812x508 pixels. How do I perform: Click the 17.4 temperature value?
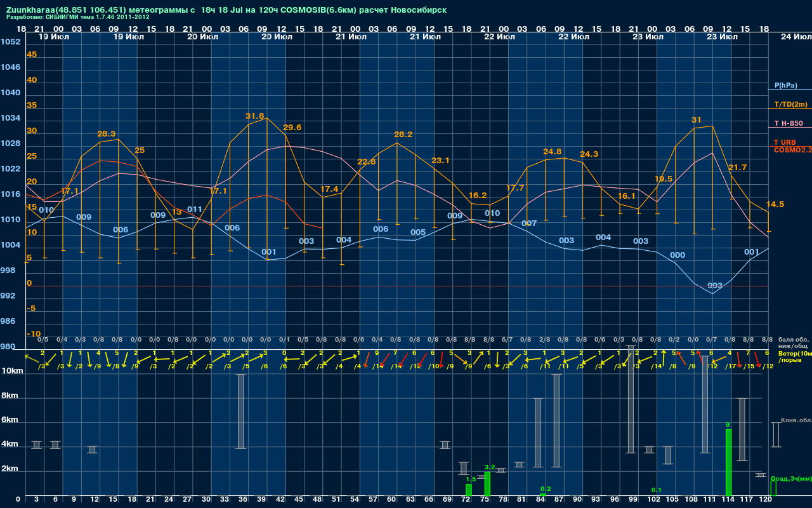(x=329, y=189)
